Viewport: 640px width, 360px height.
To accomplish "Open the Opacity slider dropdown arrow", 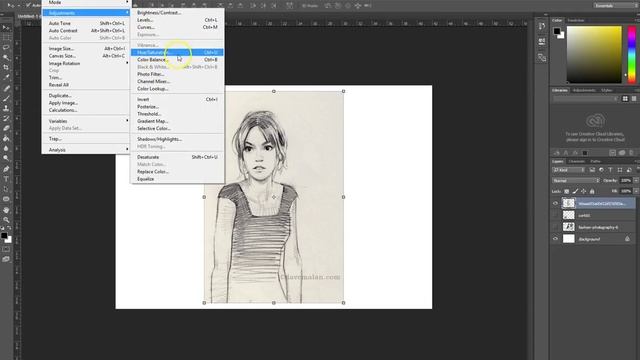I will click(636, 180).
